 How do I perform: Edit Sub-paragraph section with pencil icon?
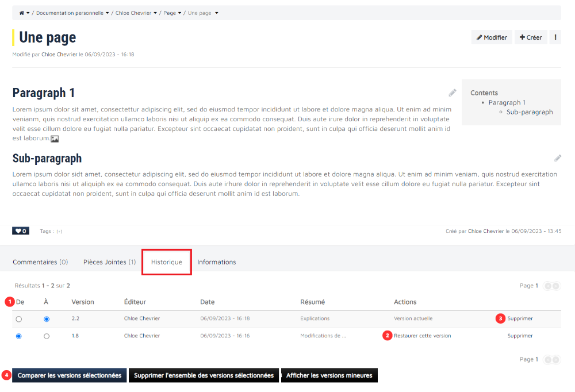pos(557,158)
